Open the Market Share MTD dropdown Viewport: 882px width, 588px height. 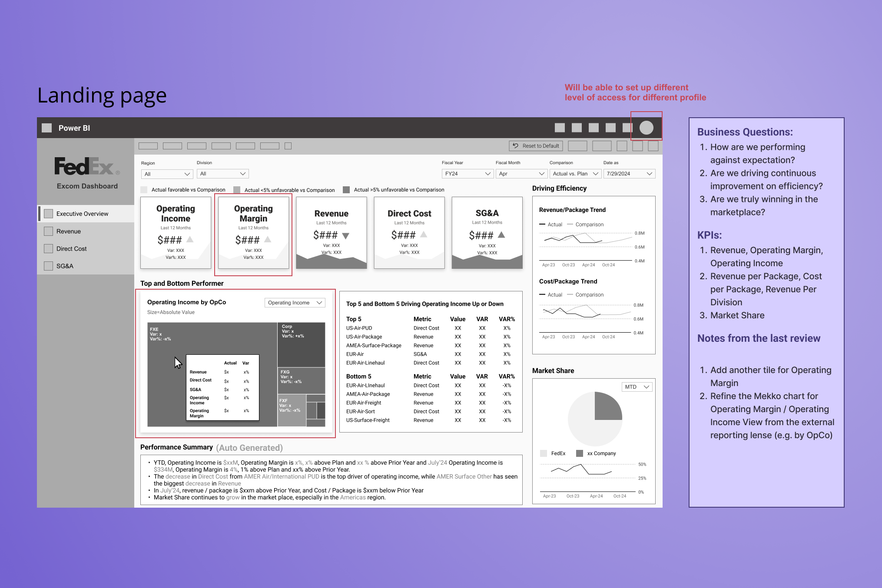click(x=637, y=387)
